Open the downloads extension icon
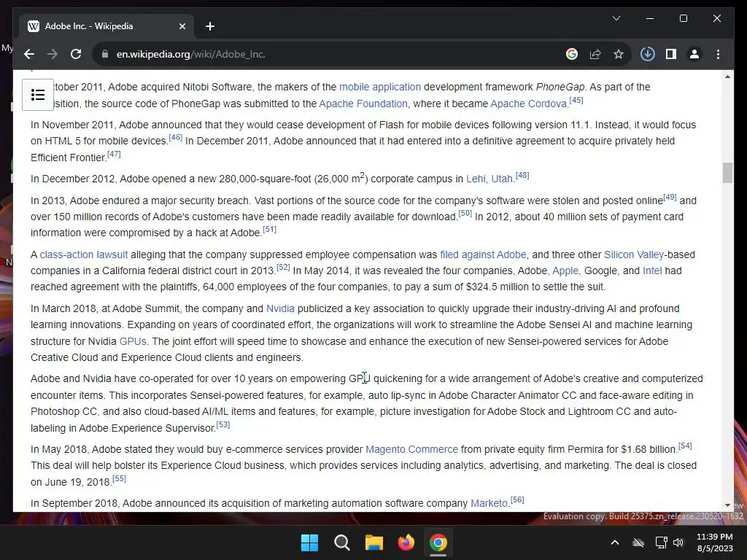Screen dimensions: 747x560 [x=648, y=54]
